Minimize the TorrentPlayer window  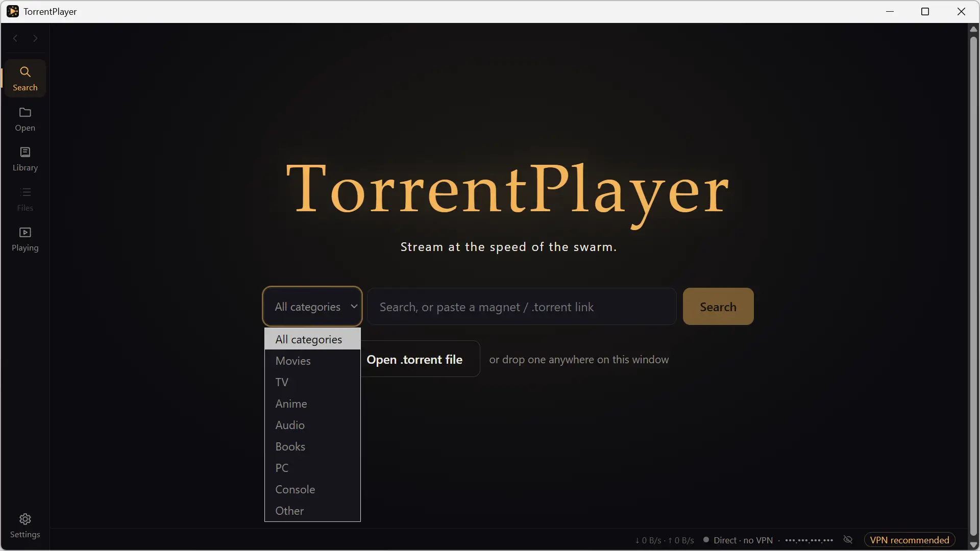[x=890, y=11]
